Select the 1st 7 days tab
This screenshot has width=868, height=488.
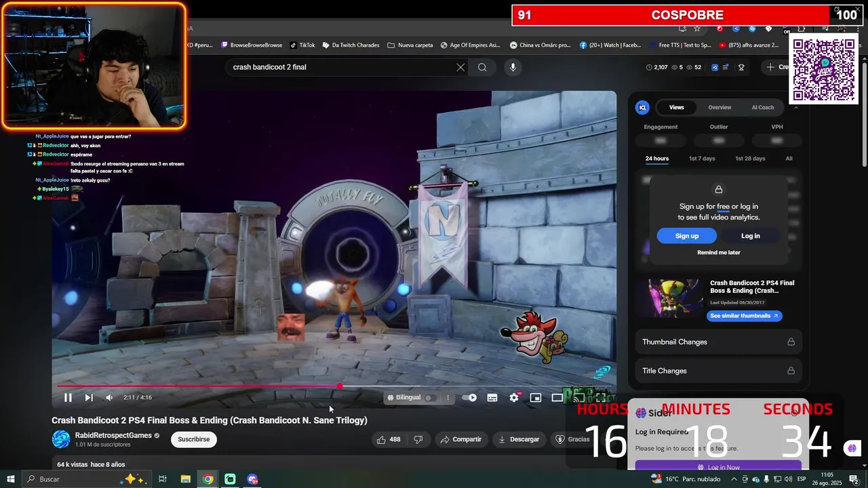tap(702, 159)
